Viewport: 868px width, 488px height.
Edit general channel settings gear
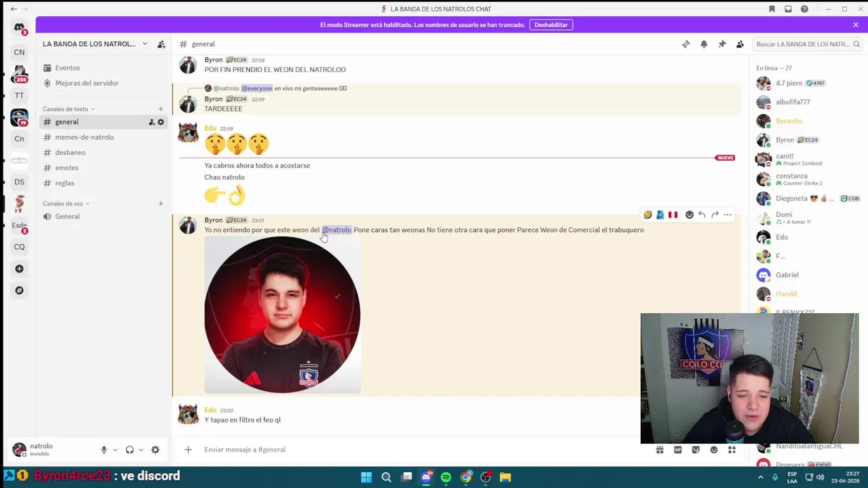tap(161, 122)
